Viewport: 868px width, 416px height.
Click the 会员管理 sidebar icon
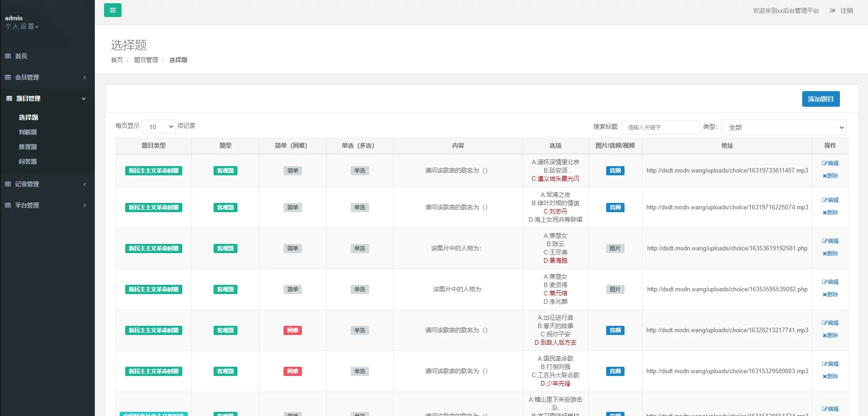8,77
